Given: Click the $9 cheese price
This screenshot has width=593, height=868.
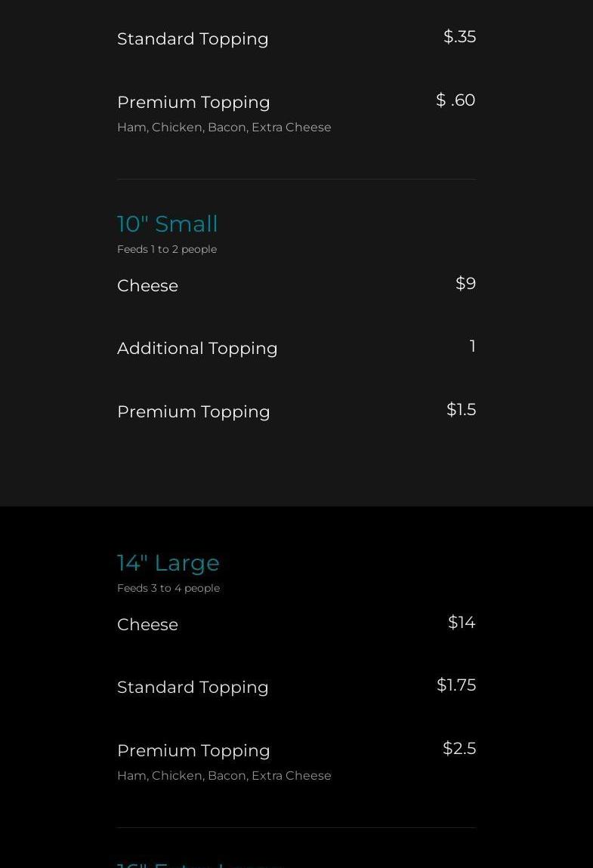Looking at the screenshot, I should [465, 284].
